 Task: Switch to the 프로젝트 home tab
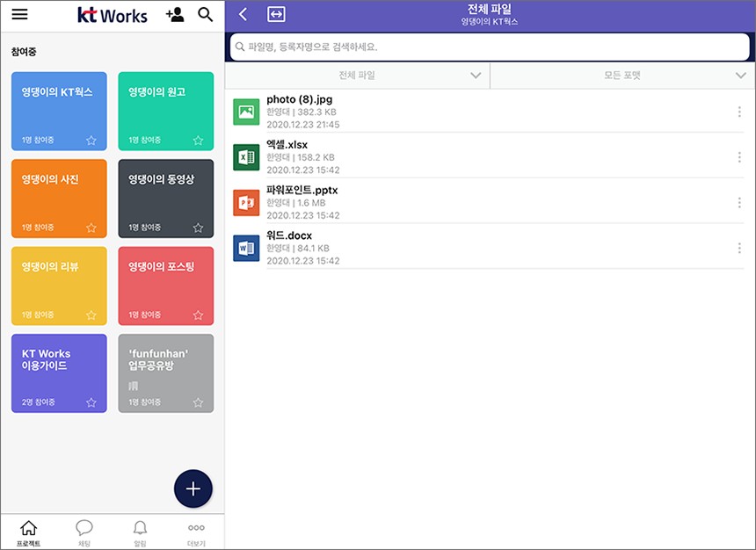click(x=28, y=533)
